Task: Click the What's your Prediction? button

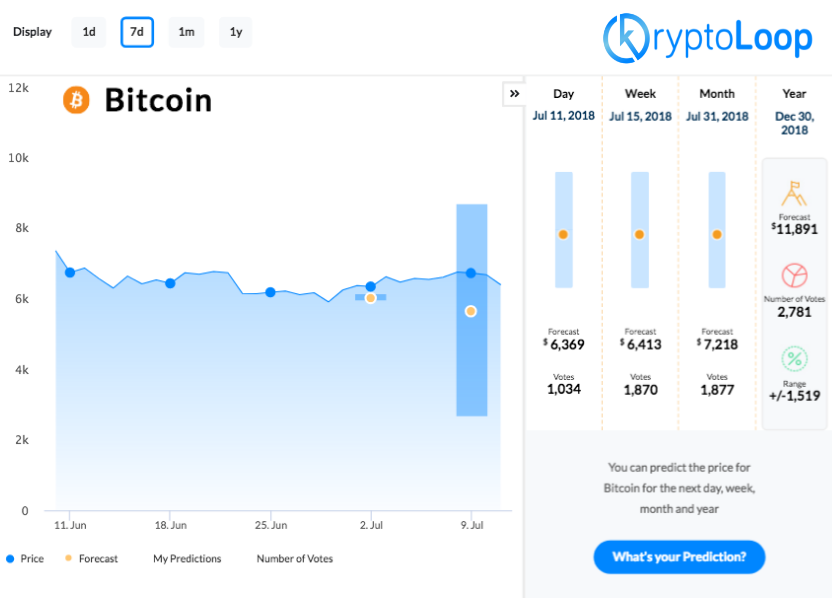Action: [679, 557]
